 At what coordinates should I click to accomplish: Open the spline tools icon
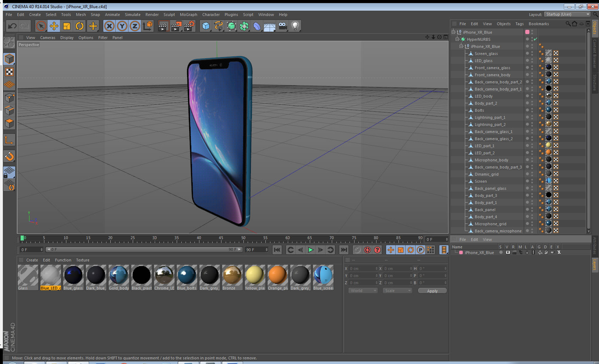(219, 26)
